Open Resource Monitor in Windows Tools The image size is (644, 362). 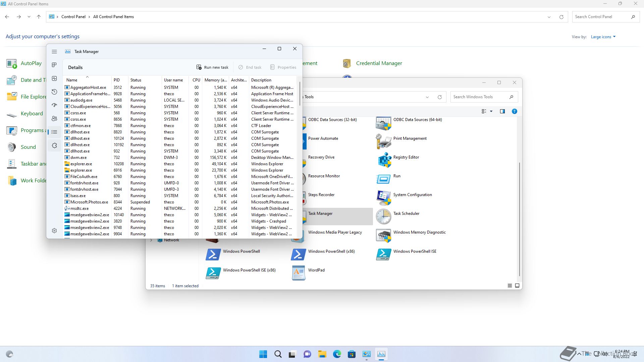pyautogui.click(x=321, y=179)
